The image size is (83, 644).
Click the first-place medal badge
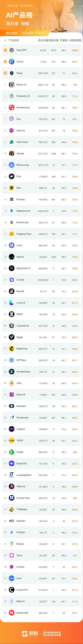click(x=5, y=50)
